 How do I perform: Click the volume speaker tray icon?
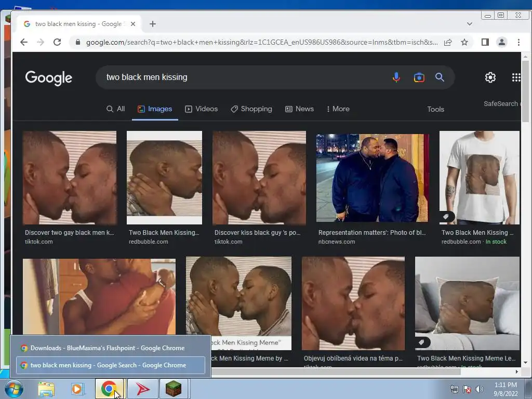tap(479, 389)
